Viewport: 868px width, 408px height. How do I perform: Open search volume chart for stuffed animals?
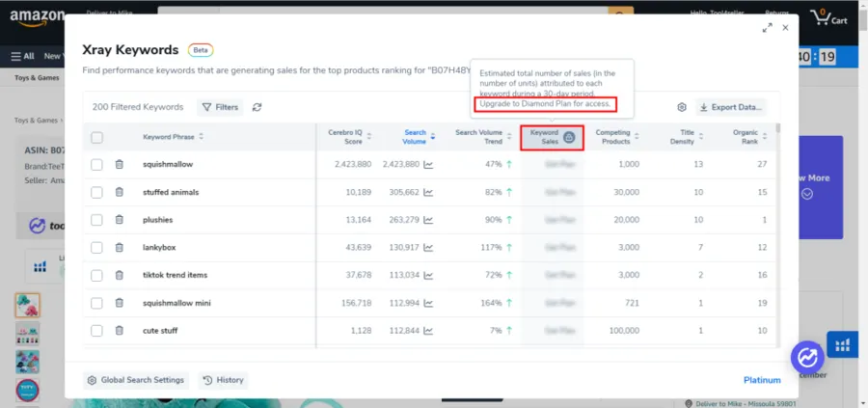pyautogui.click(x=428, y=192)
